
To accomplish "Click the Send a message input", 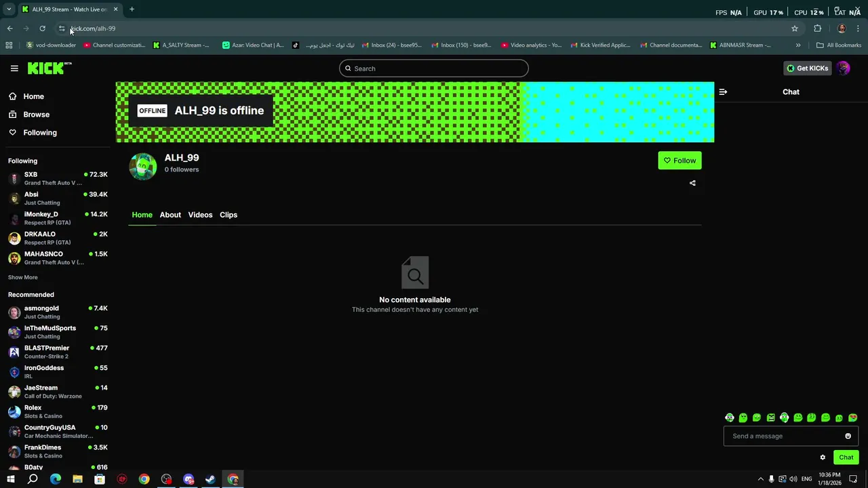I will 791,436.
